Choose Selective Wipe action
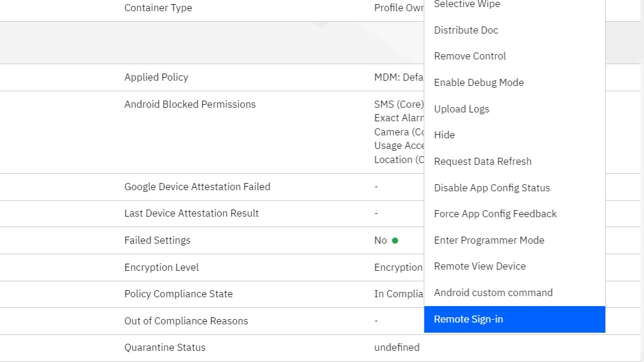 (467, 5)
